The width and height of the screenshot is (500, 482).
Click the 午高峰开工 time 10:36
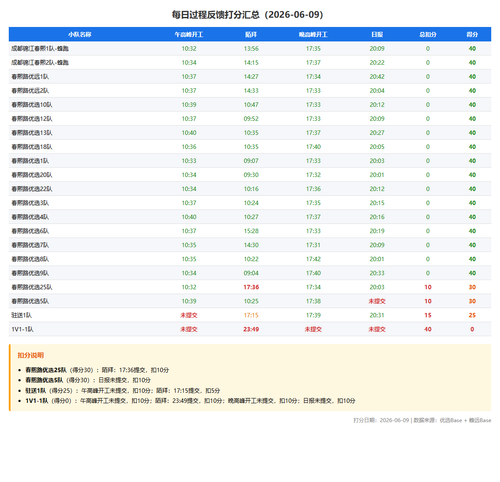coord(189,147)
